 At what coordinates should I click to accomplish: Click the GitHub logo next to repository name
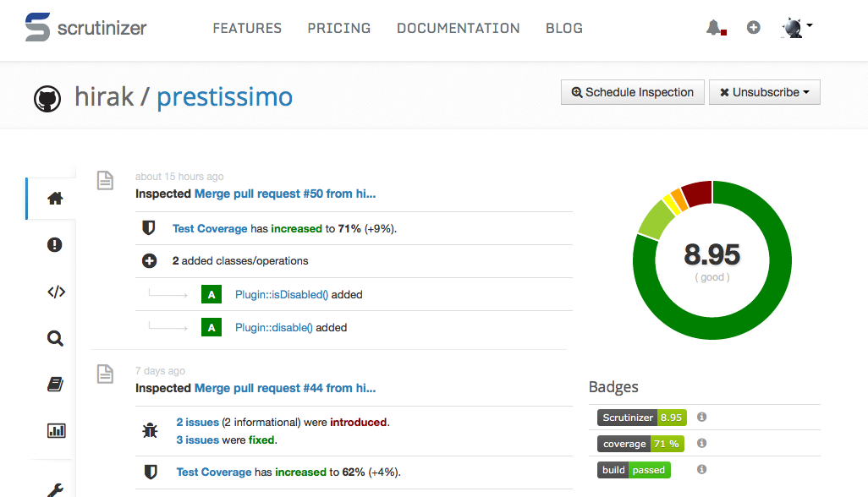(x=48, y=98)
